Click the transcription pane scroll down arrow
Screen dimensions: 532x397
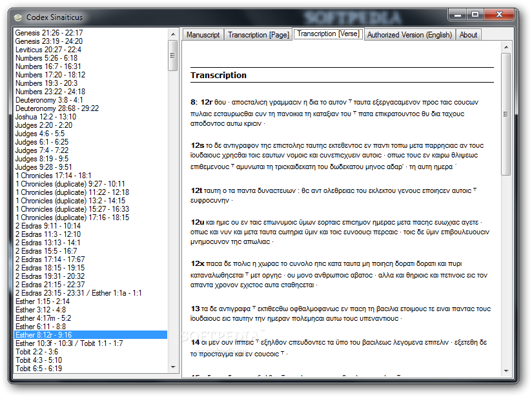506,371
